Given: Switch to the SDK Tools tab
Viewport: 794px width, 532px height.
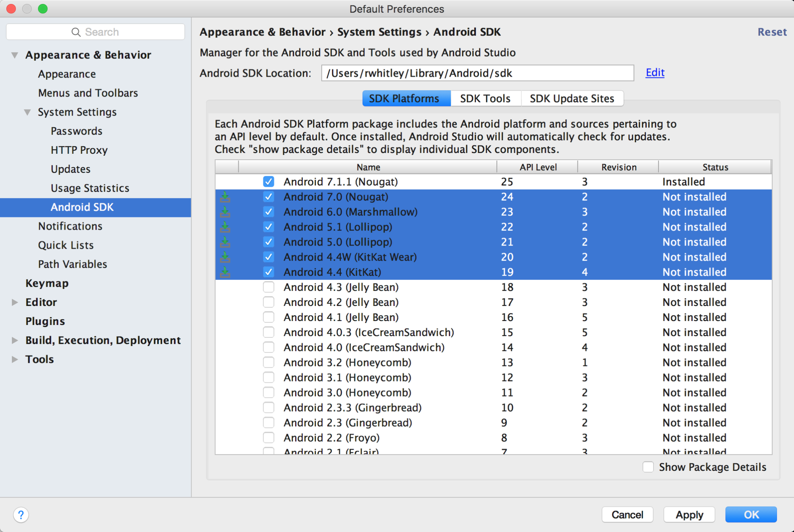Looking at the screenshot, I should tap(485, 98).
